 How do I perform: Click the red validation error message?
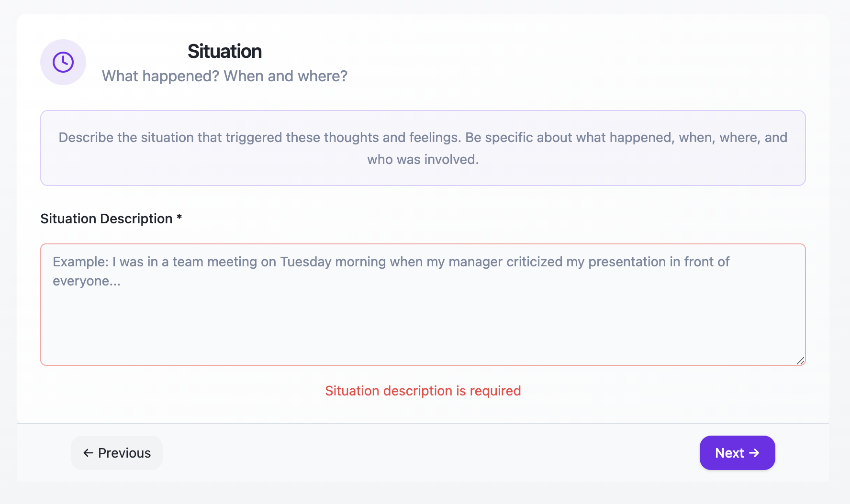pyautogui.click(x=423, y=391)
